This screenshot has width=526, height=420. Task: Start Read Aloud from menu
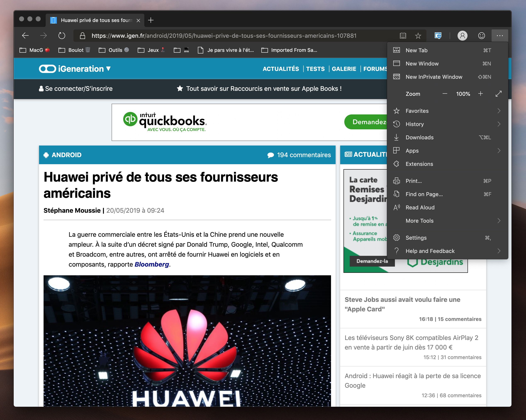(x=447, y=207)
